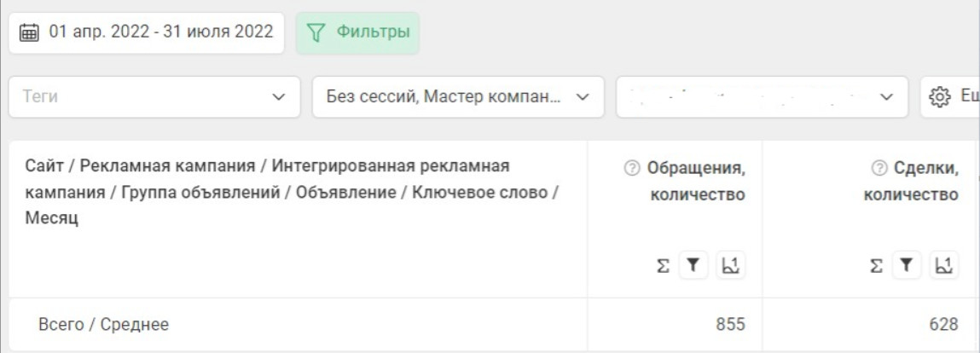The height and width of the screenshot is (353, 980).
Task: Select the Всего / Среднее row
Action: pyautogui.click(x=104, y=324)
